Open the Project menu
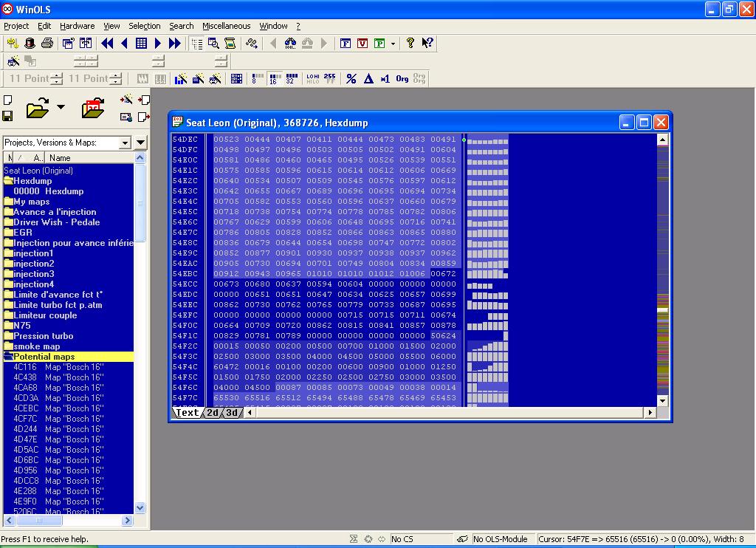This screenshot has width=756, height=548. 16,26
